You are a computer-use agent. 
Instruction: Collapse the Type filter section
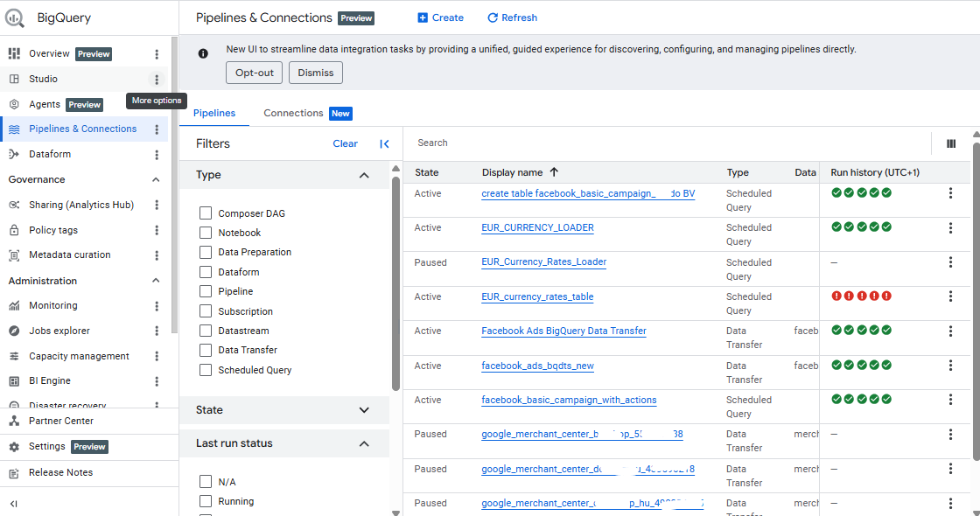coord(364,176)
